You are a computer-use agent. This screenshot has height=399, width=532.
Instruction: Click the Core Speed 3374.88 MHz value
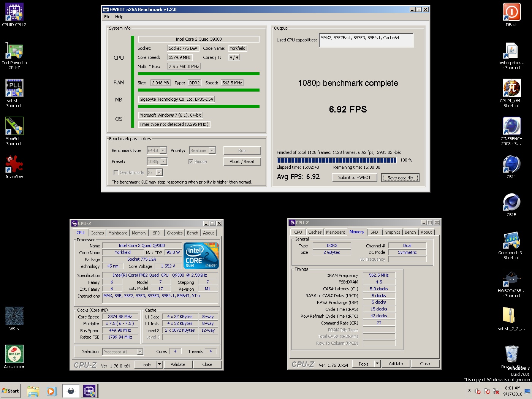[120, 317]
